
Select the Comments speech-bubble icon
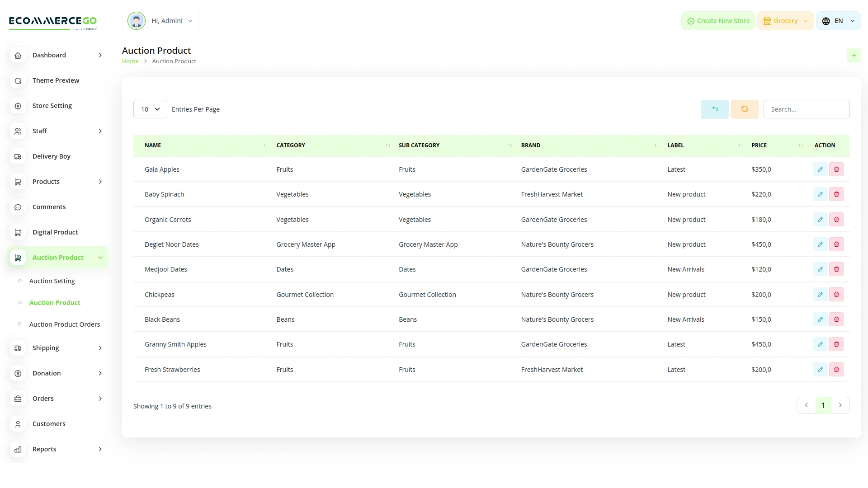(18, 207)
